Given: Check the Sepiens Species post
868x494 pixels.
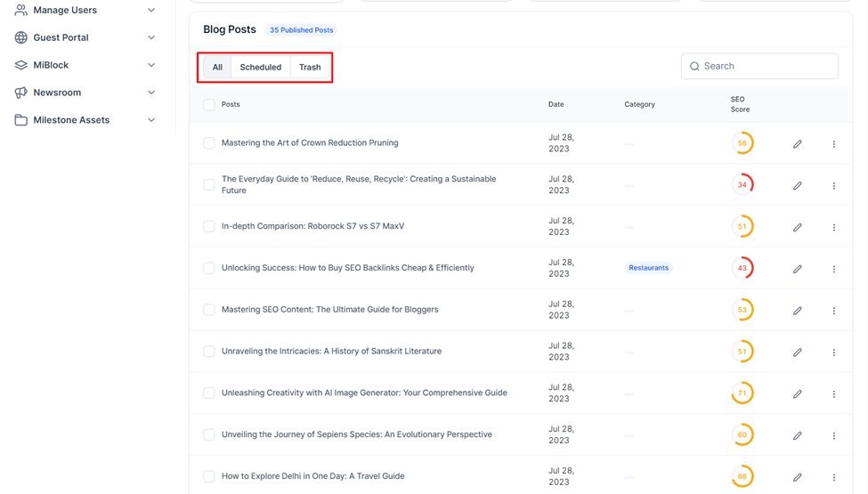Looking at the screenshot, I should (208, 434).
